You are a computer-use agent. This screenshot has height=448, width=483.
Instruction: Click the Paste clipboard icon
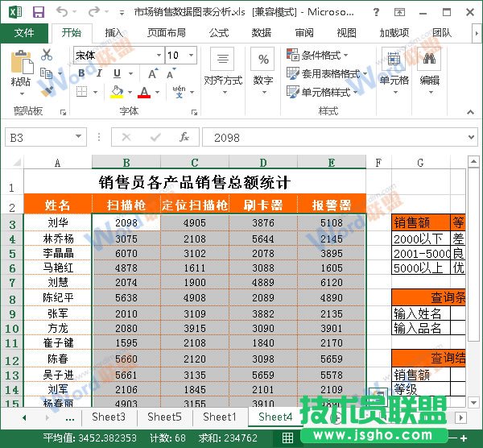click(x=22, y=63)
